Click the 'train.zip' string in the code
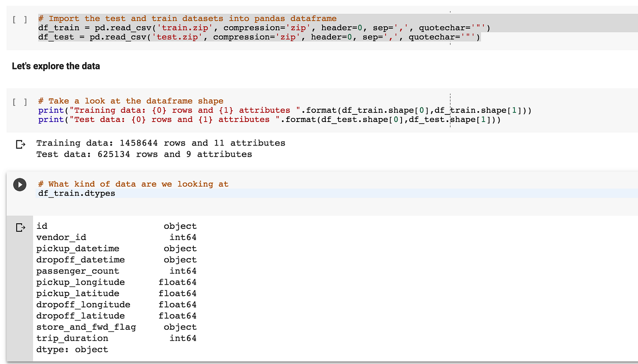638x364 pixels. (x=185, y=28)
